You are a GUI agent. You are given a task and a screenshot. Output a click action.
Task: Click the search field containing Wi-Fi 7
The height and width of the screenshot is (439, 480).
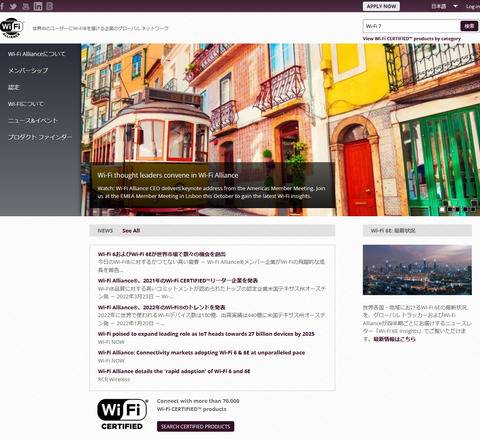click(x=412, y=26)
